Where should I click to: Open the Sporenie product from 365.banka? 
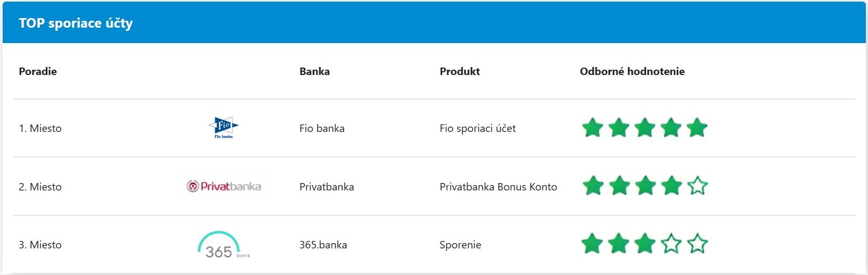coord(460,245)
